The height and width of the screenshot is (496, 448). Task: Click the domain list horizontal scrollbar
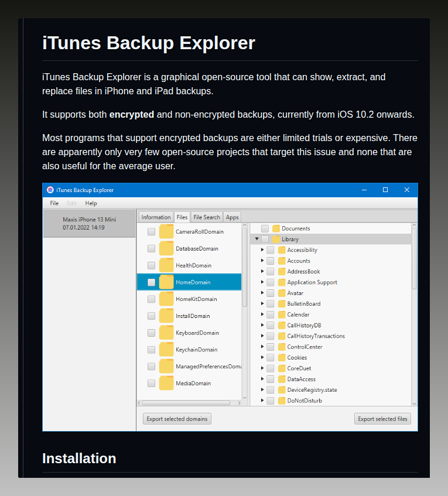pos(186,403)
